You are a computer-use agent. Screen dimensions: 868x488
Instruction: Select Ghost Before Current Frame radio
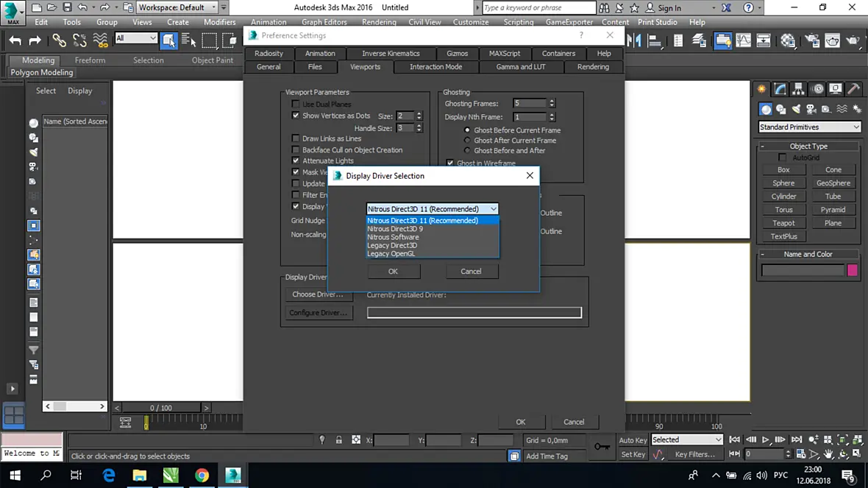tap(467, 130)
